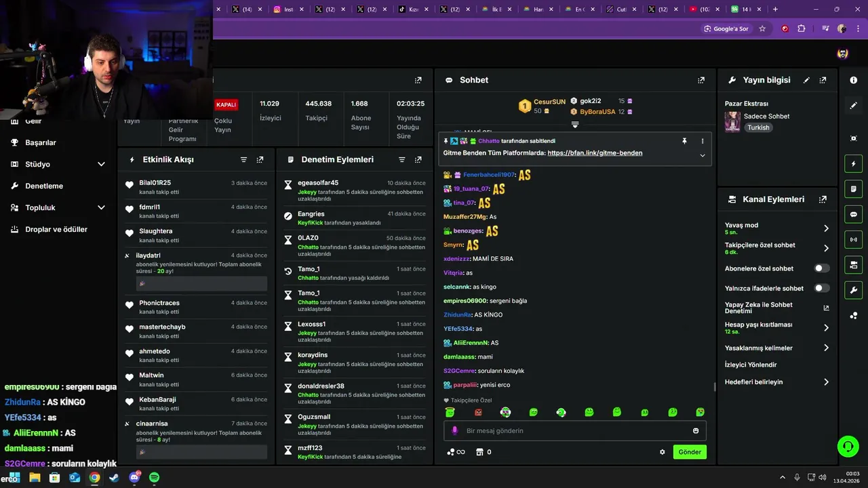Open Droplar ve ödüller page
Screen dimensions: 868x488
click(x=56, y=229)
